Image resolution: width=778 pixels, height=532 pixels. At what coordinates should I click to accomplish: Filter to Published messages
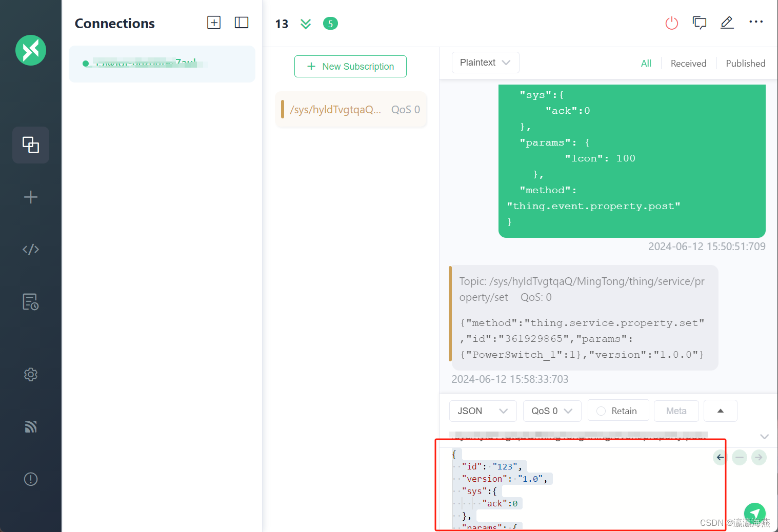[x=746, y=64]
